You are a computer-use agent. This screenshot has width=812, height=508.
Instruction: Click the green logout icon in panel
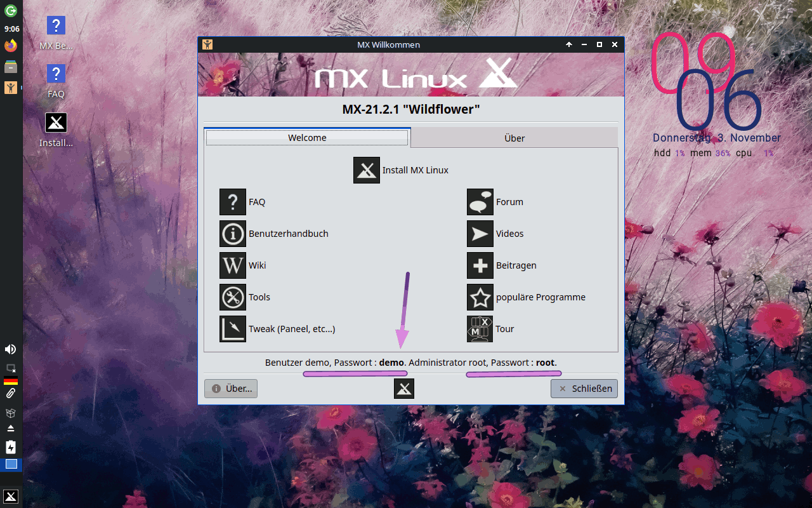(11, 10)
